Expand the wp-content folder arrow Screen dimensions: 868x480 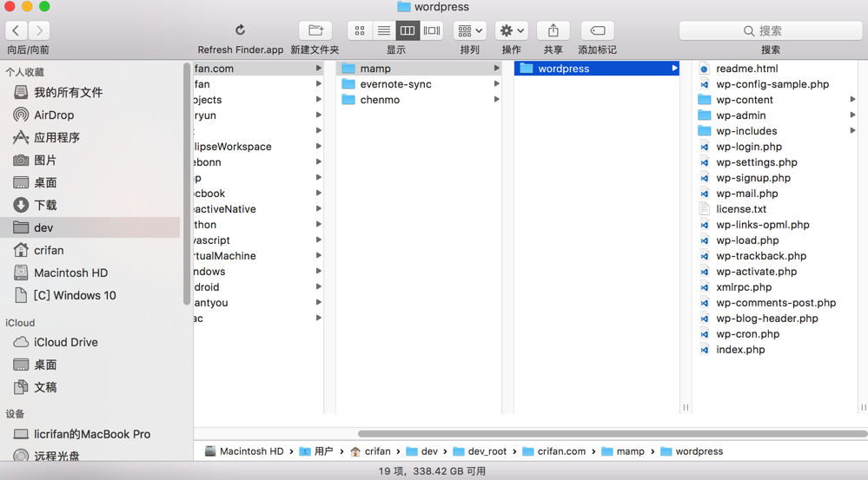pos(852,100)
